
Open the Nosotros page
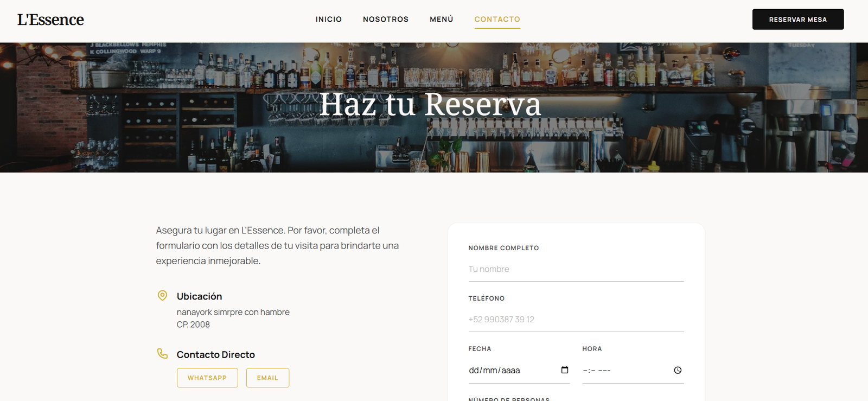coord(386,20)
